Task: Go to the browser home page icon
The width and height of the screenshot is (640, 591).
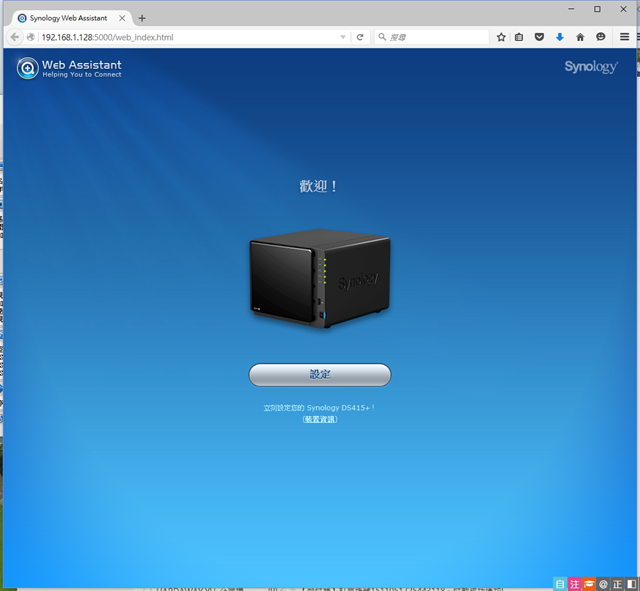Action: [580, 37]
